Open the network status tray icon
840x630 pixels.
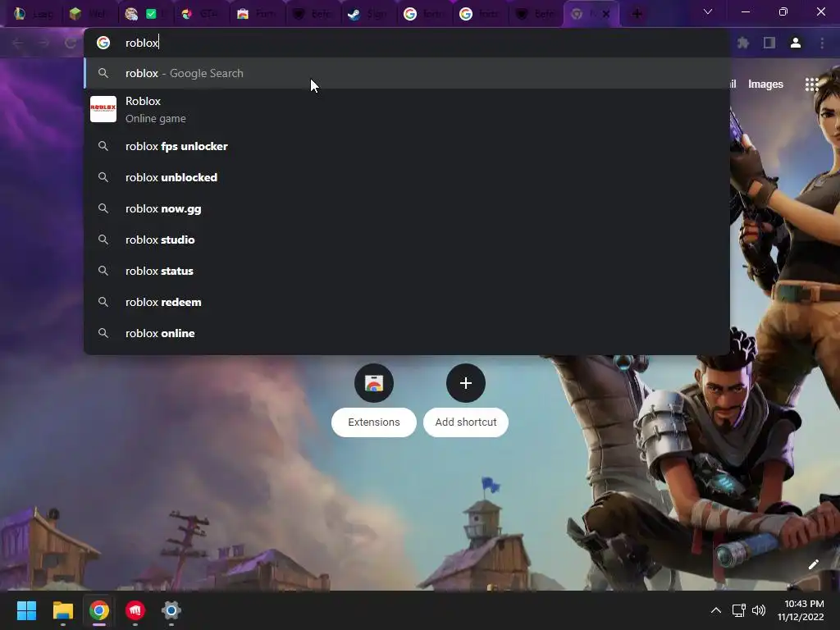coord(739,610)
